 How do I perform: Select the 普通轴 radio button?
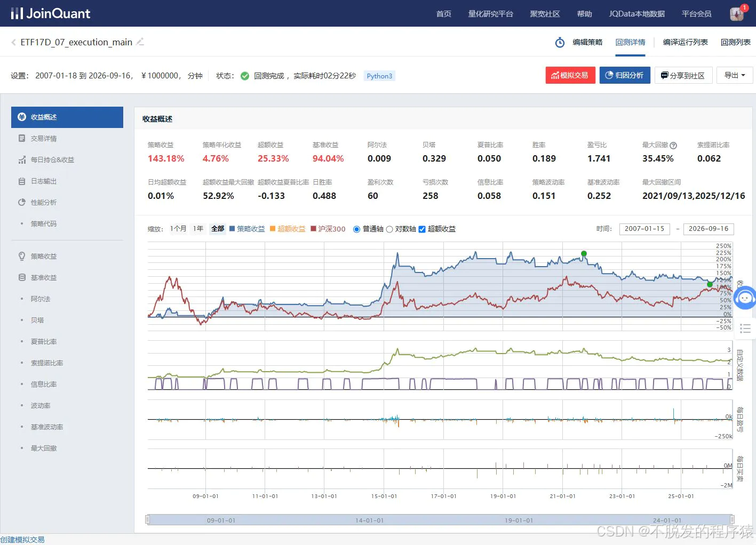[357, 229]
